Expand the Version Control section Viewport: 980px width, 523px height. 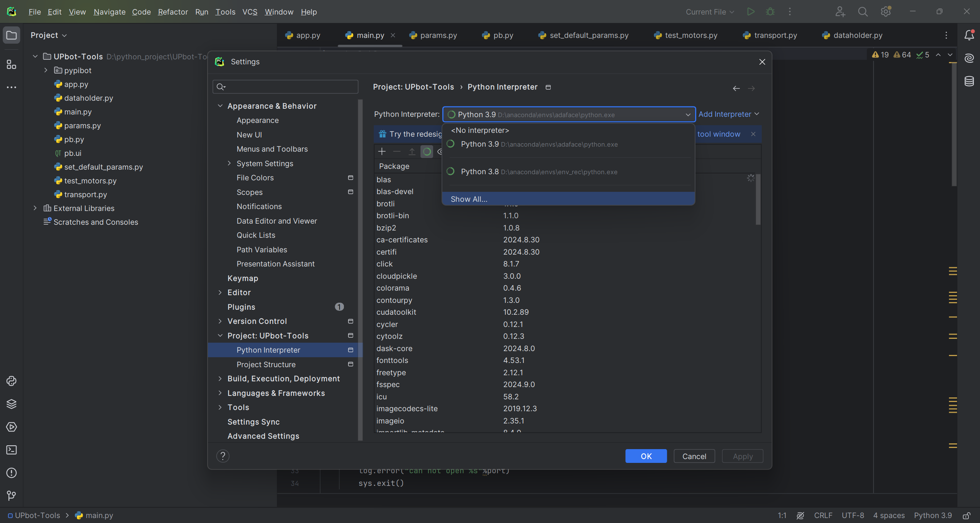coord(221,321)
